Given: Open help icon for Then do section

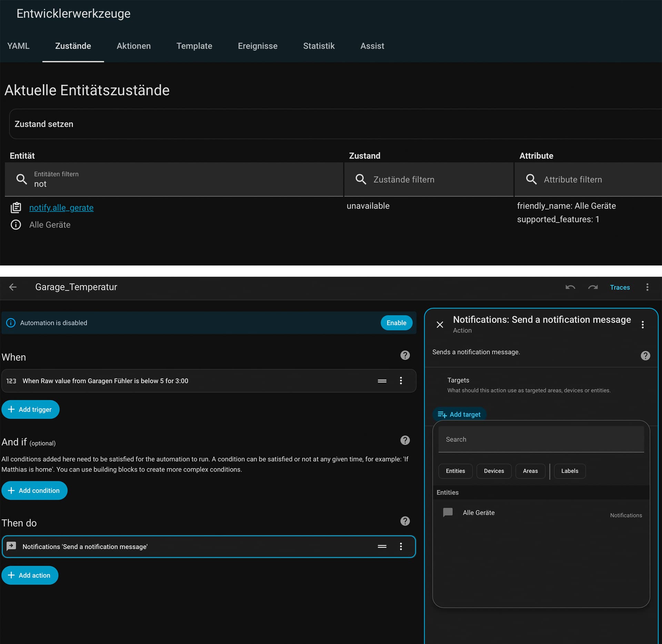Looking at the screenshot, I should (405, 521).
